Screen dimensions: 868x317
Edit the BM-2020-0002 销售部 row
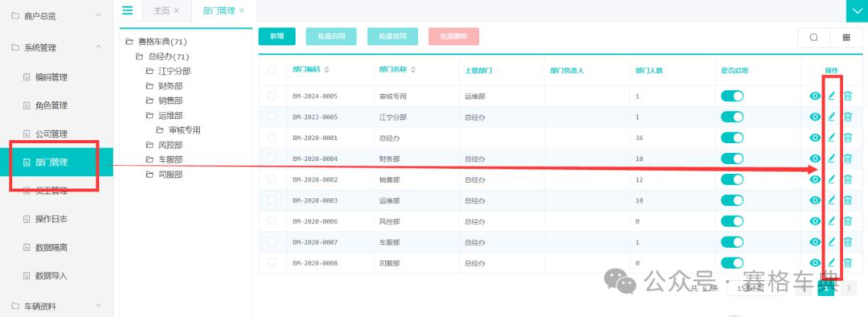[831, 179]
